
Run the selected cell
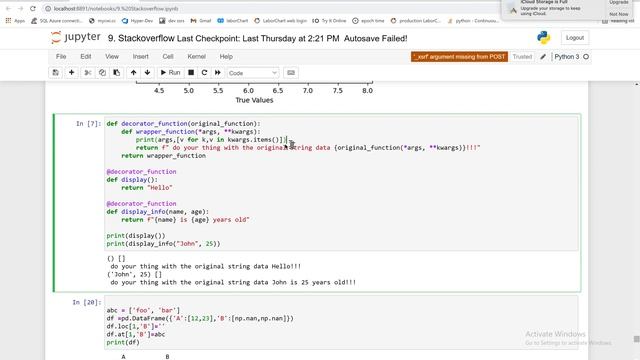tap(170, 73)
